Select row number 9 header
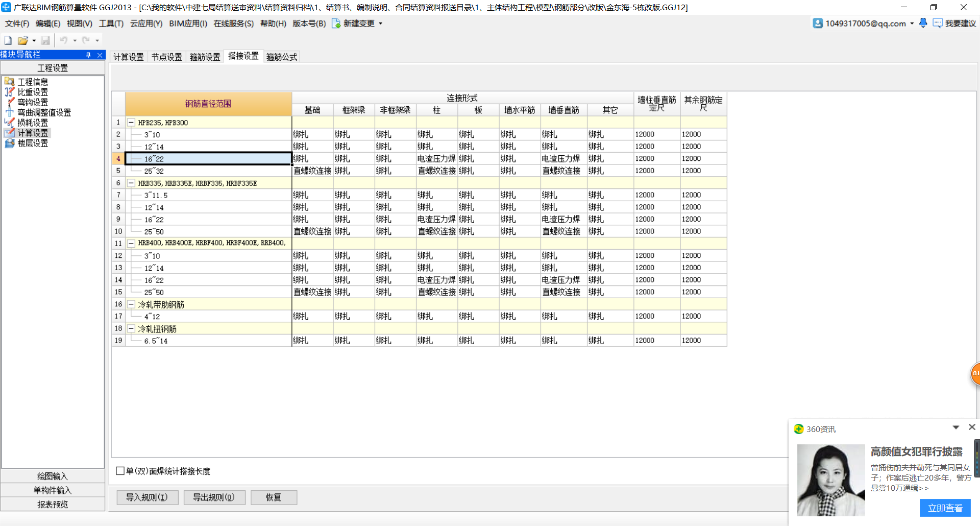 tap(118, 219)
